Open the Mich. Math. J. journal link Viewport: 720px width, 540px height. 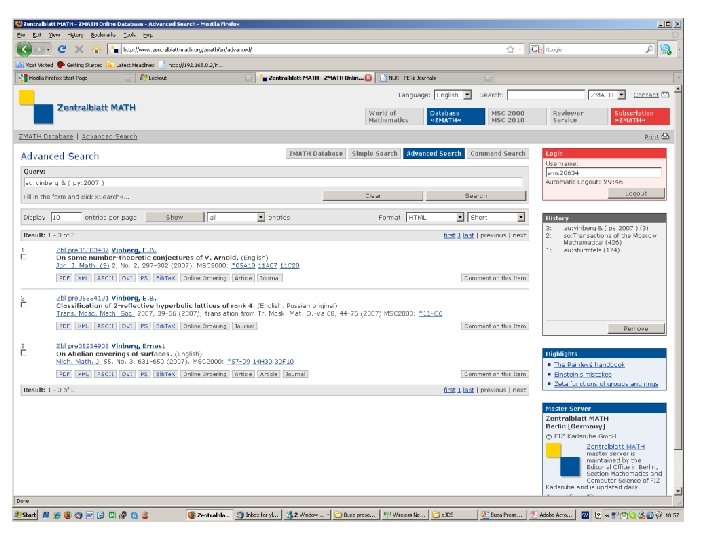coord(78,361)
